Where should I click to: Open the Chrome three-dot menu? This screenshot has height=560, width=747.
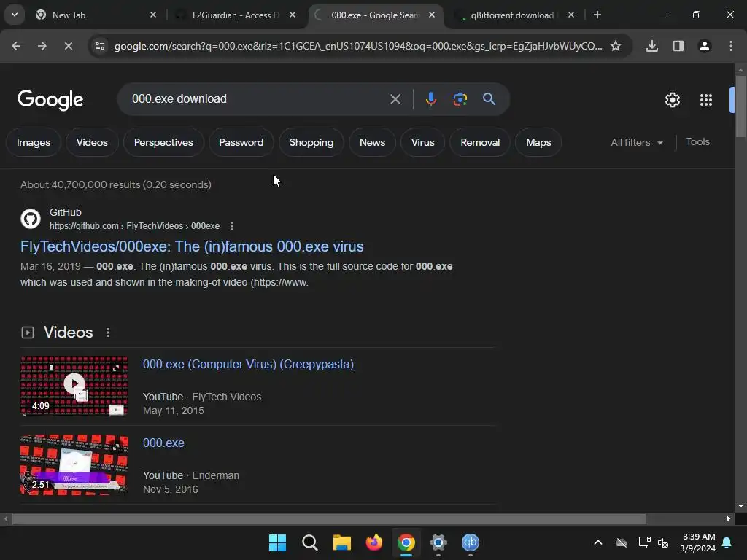click(x=730, y=46)
